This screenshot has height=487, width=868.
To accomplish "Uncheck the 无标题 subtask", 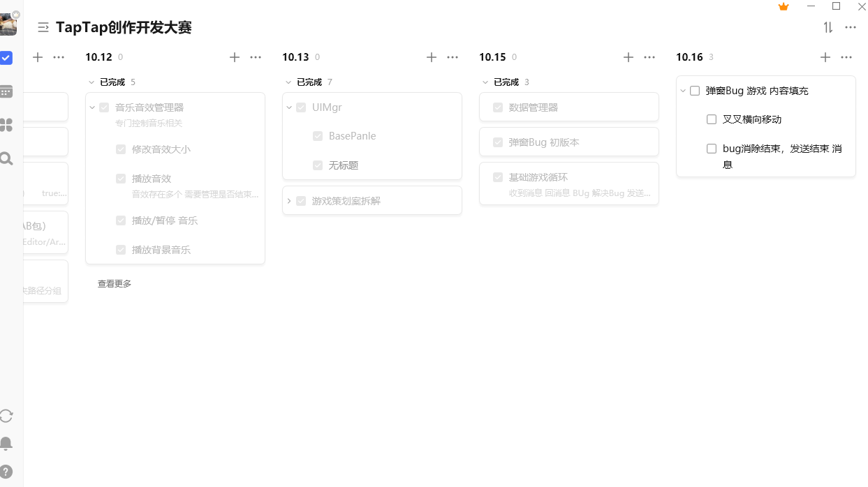I will coord(318,165).
